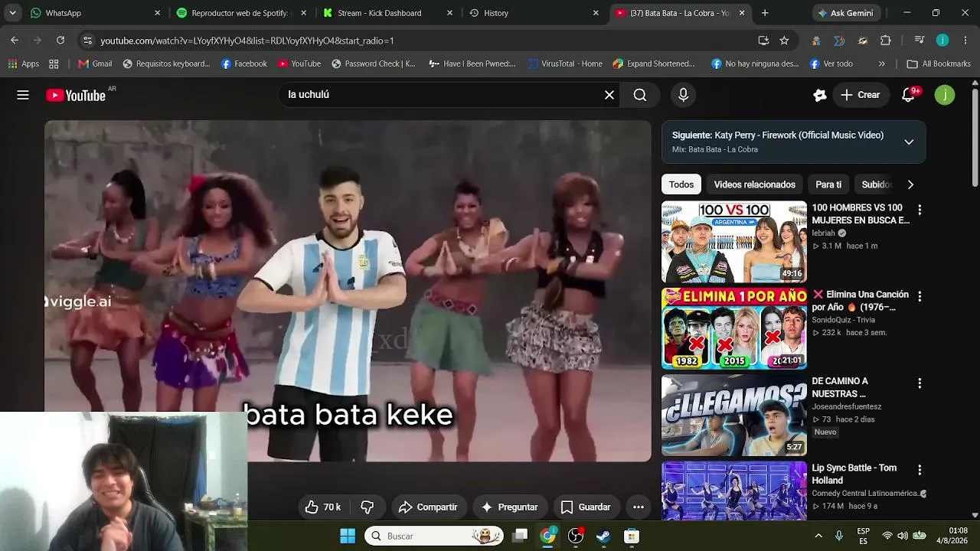Open the tab search dropdown arrow
The image size is (980, 551).
pos(12,13)
